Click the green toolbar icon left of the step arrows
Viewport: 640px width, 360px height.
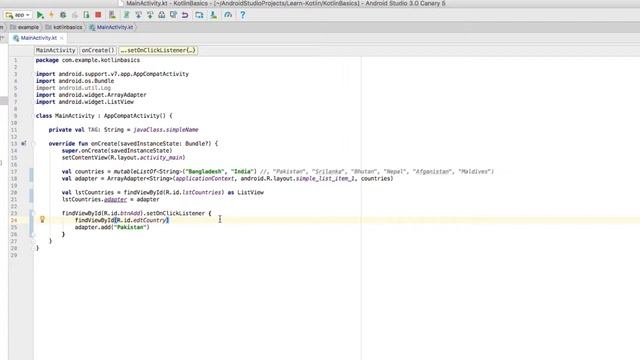point(127,15)
